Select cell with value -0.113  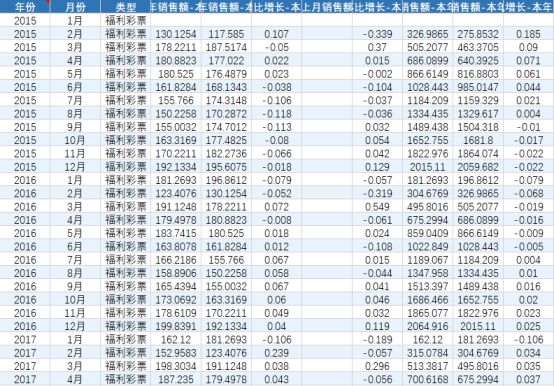(277, 127)
